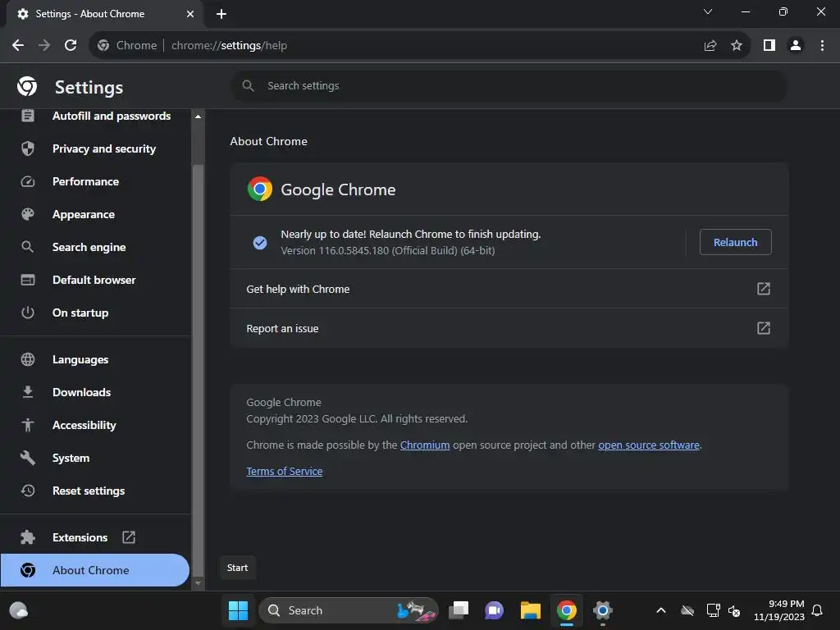Image resolution: width=840 pixels, height=630 pixels.
Task: Click the blue update checkmark icon
Action: pos(260,243)
